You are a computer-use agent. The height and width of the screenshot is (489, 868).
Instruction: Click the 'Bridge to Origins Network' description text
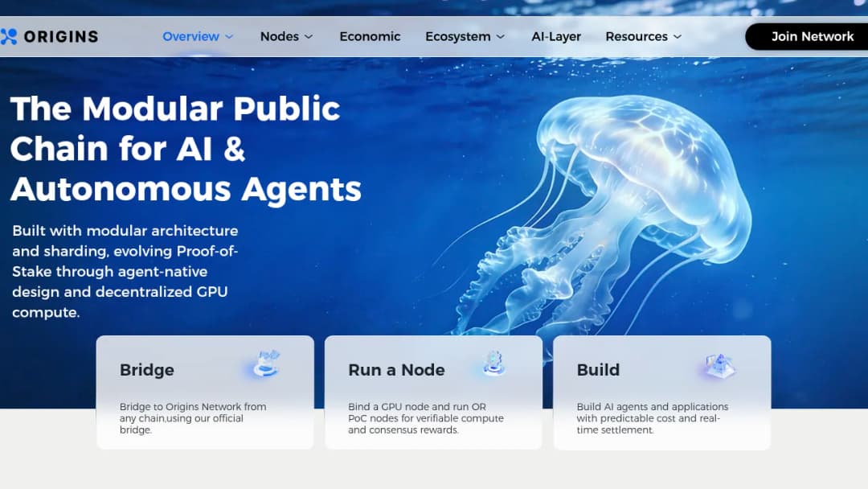pyautogui.click(x=193, y=418)
